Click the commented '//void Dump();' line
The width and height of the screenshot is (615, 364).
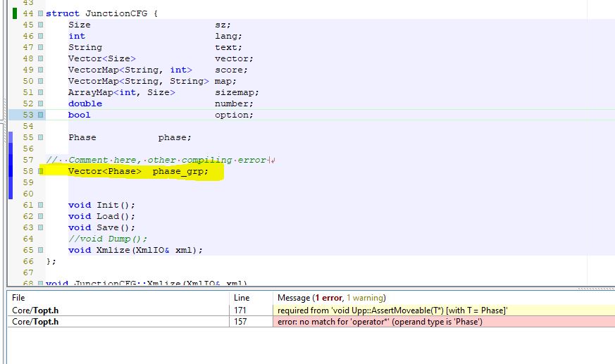coord(103,239)
